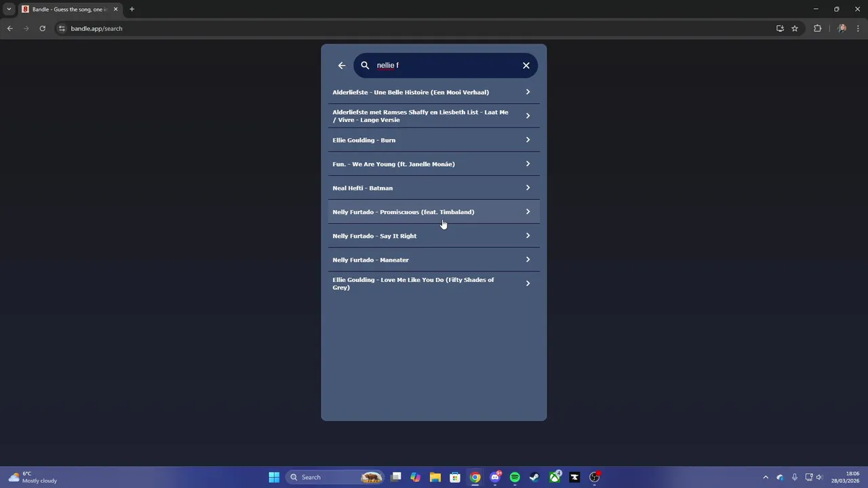Select Nelly Furtado - Say It Right
This screenshot has width=868, height=488.
(x=434, y=236)
